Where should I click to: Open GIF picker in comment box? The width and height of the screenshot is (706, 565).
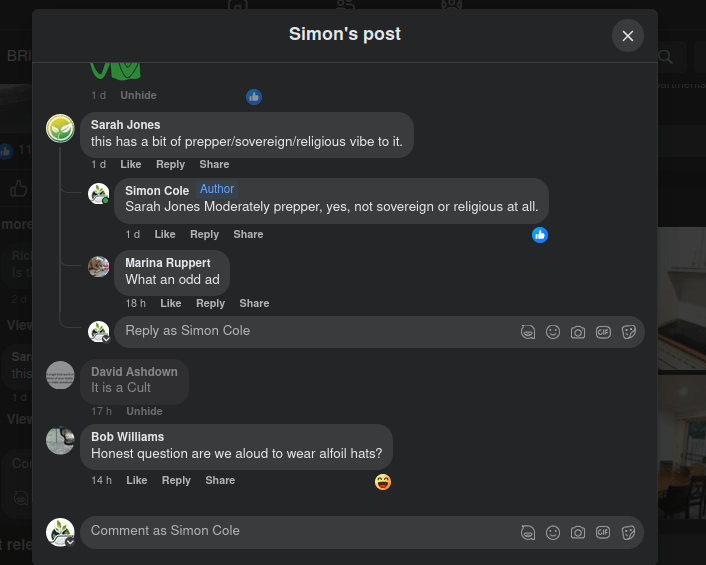click(x=603, y=533)
